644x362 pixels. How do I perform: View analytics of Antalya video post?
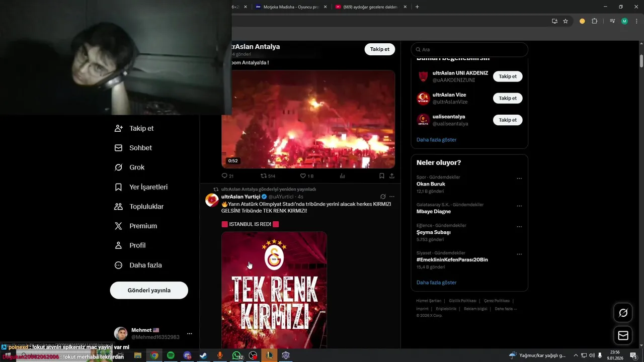click(343, 176)
